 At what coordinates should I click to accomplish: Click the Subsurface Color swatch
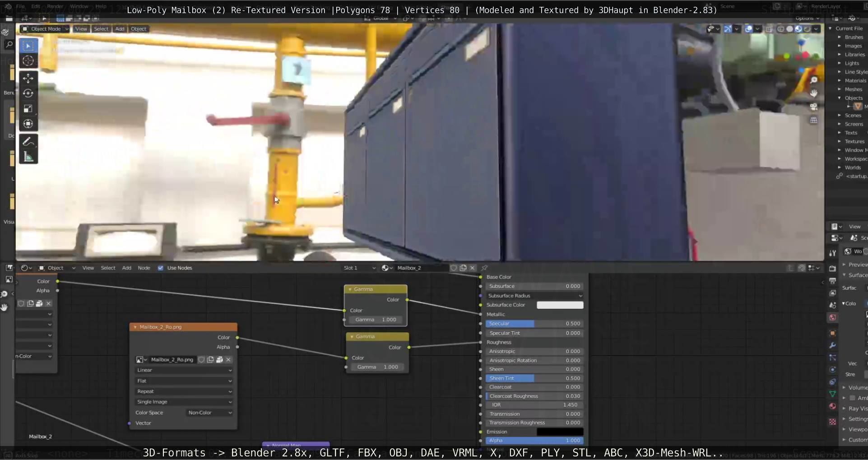[560, 305]
